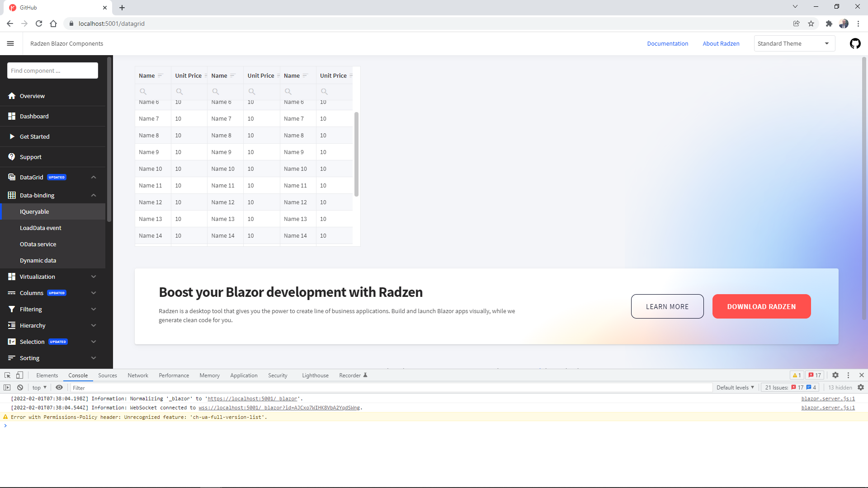Open devtools settings gear
This screenshot has width=868, height=488.
(835, 375)
